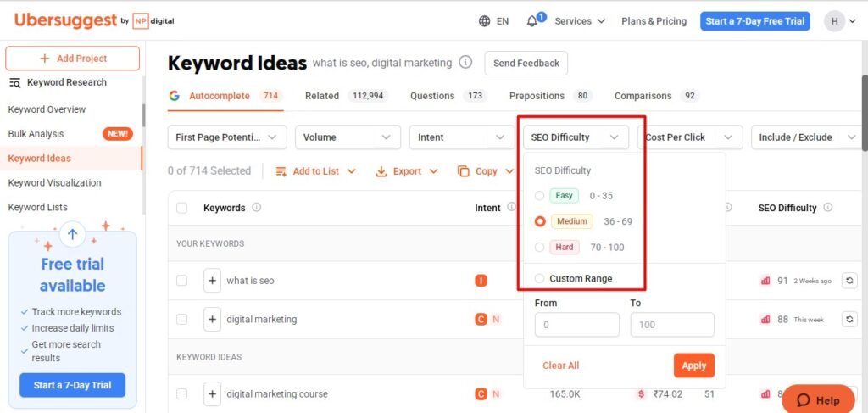Click the Keyword Research section icon
The width and height of the screenshot is (868, 413).
pos(15,82)
